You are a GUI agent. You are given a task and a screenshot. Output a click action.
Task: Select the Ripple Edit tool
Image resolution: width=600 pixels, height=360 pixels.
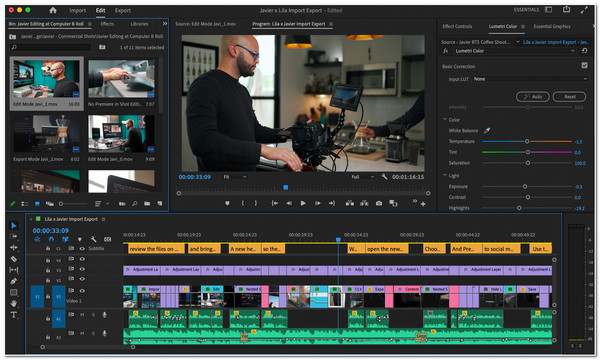tap(14, 248)
